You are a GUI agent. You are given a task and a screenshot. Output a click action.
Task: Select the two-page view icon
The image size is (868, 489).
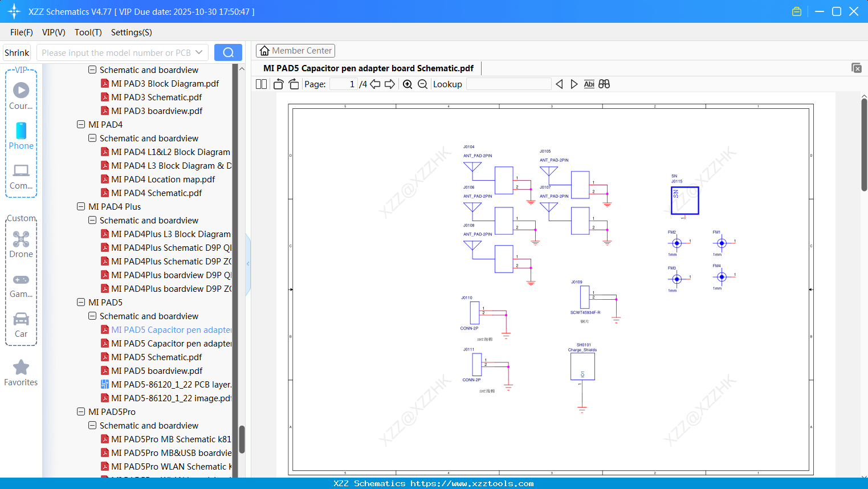(x=260, y=84)
